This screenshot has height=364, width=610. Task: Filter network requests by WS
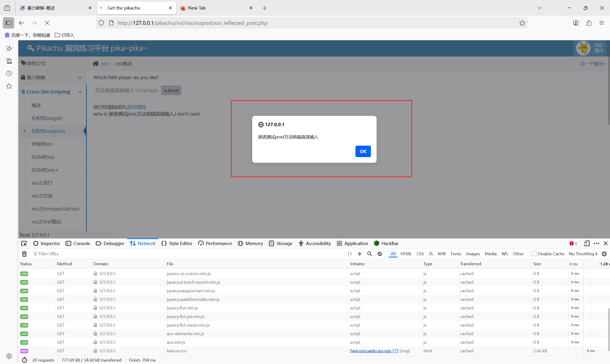pyautogui.click(x=505, y=254)
